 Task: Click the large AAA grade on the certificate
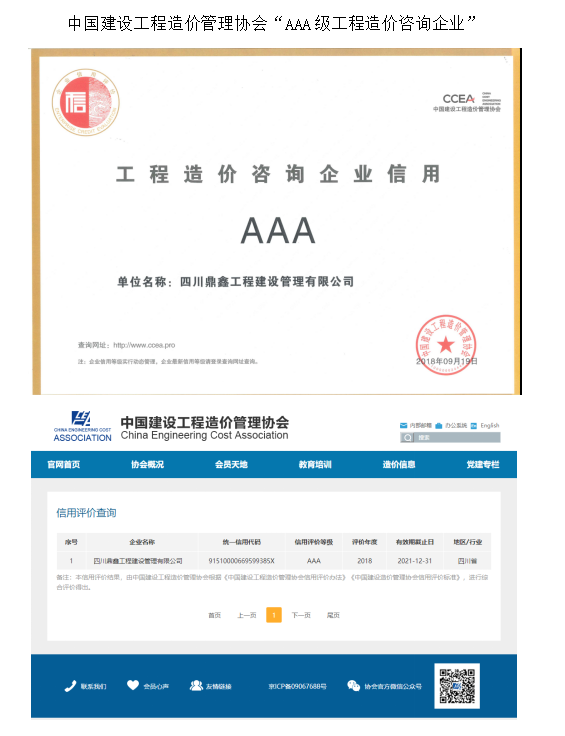point(278,230)
